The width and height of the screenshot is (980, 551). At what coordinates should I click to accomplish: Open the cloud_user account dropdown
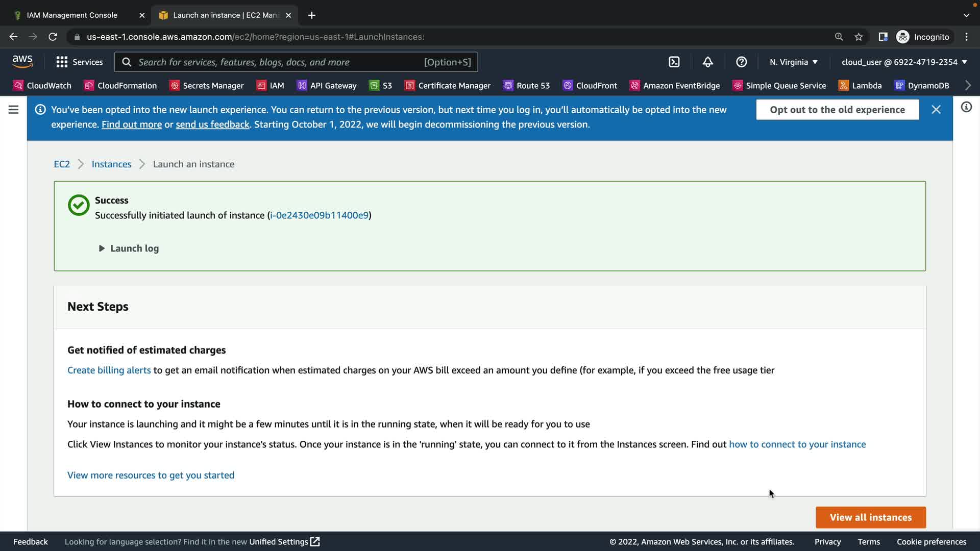click(904, 62)
